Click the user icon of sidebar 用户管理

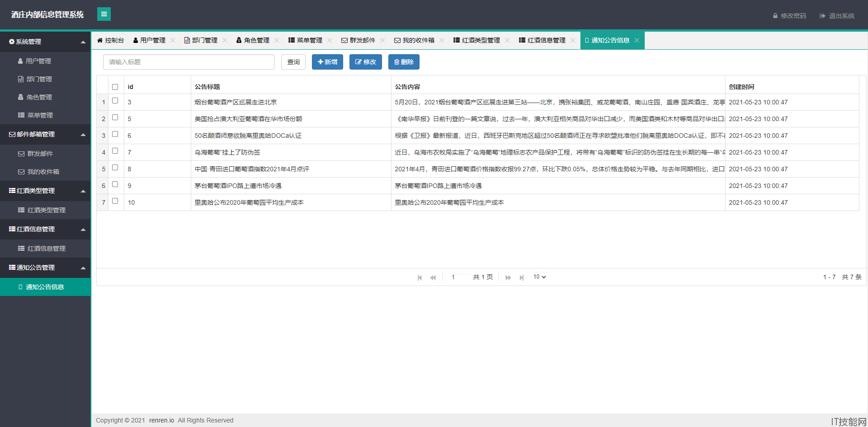20,61
